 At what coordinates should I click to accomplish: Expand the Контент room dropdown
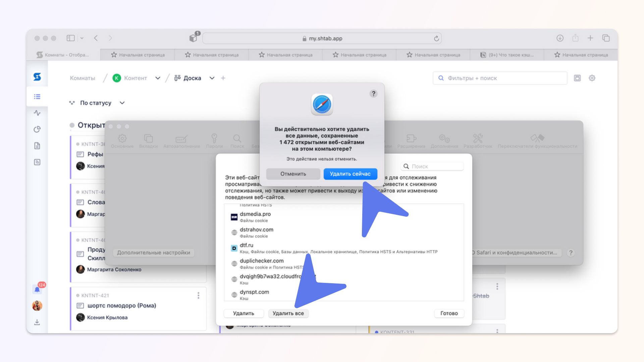click(158, 78)
